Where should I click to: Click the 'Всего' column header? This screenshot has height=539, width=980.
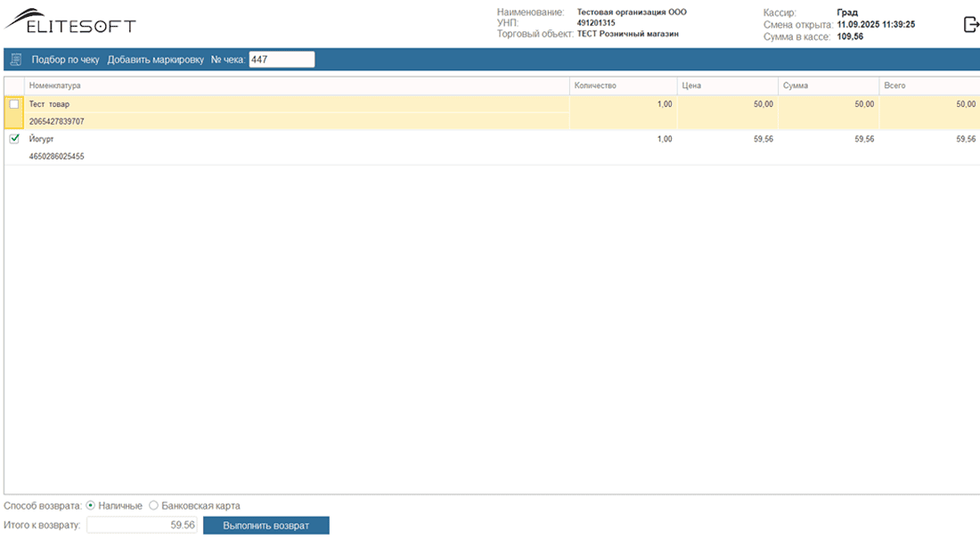point(894,86)
